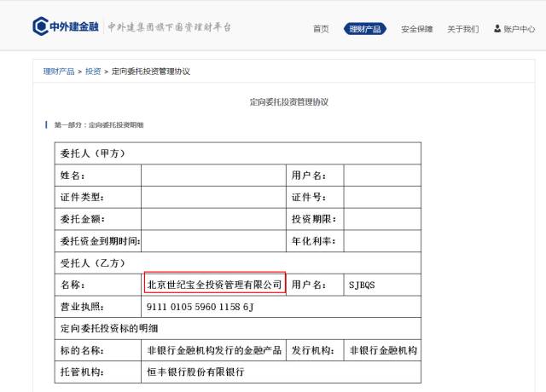Click the 委托人（甲方） table header row
This screenshot has height=392, width=546.
[x=238, y=153]
